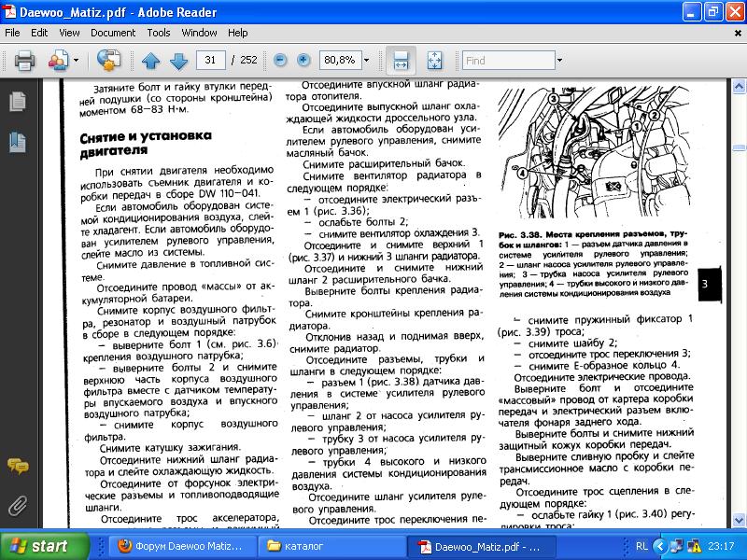The width and height of the screenshot is (747, 560).
Task: Click the system clock showing 23:17
Action: coord(721,546)
